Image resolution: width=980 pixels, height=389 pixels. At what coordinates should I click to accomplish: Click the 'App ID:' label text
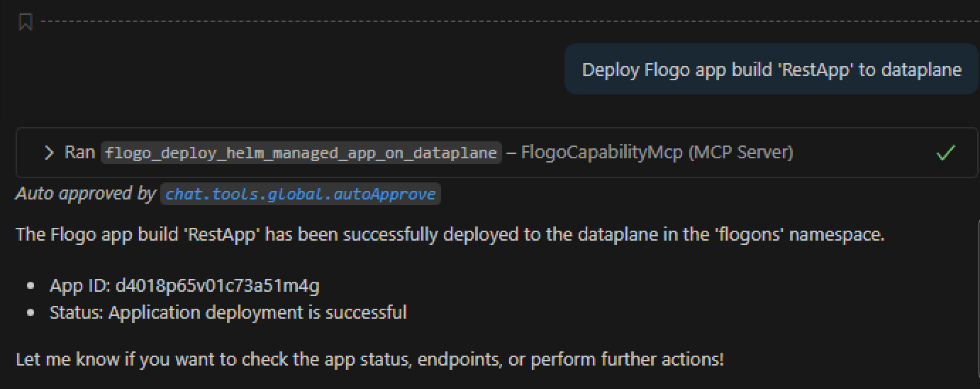tap(79, 286)
